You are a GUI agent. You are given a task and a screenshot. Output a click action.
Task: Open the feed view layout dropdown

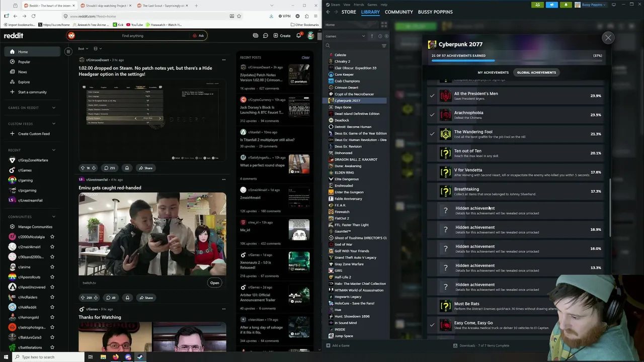[x=98, y=49]
